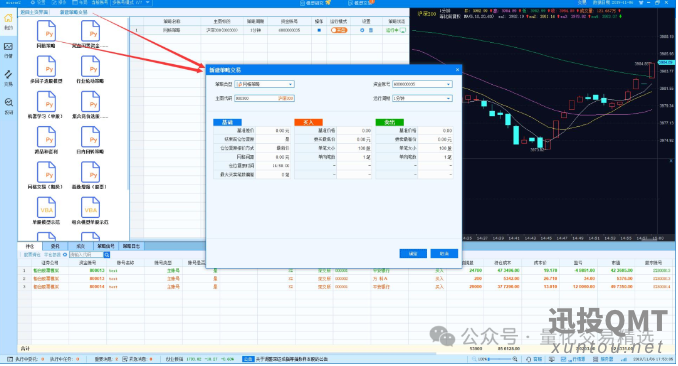678x366 pixels.
Task: Open the run period dropdown showing 1 minute
Action: pyautogui.click(x=422, y=98)
